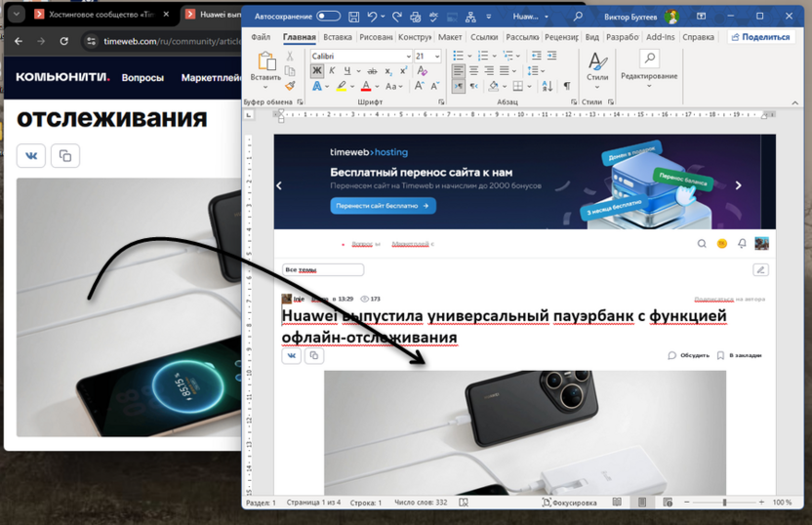Open the text effects A dropdown arrow
The height and width of the screenshot is (525, 812).
point(327,87)
